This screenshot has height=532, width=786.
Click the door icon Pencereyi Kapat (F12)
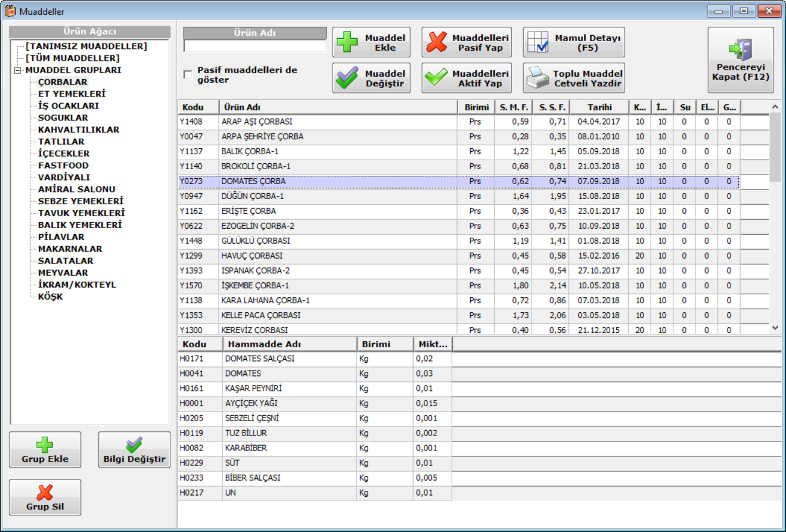741,50
